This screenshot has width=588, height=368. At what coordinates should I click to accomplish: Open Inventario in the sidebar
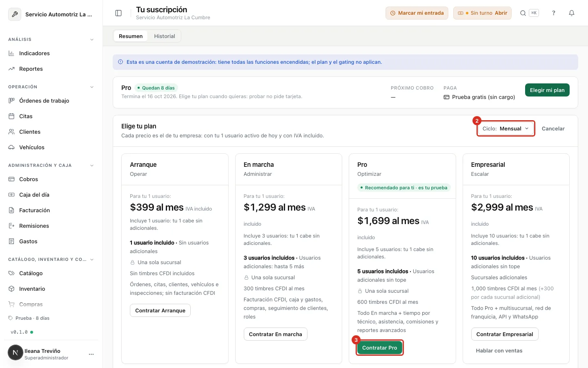[51, 289]
